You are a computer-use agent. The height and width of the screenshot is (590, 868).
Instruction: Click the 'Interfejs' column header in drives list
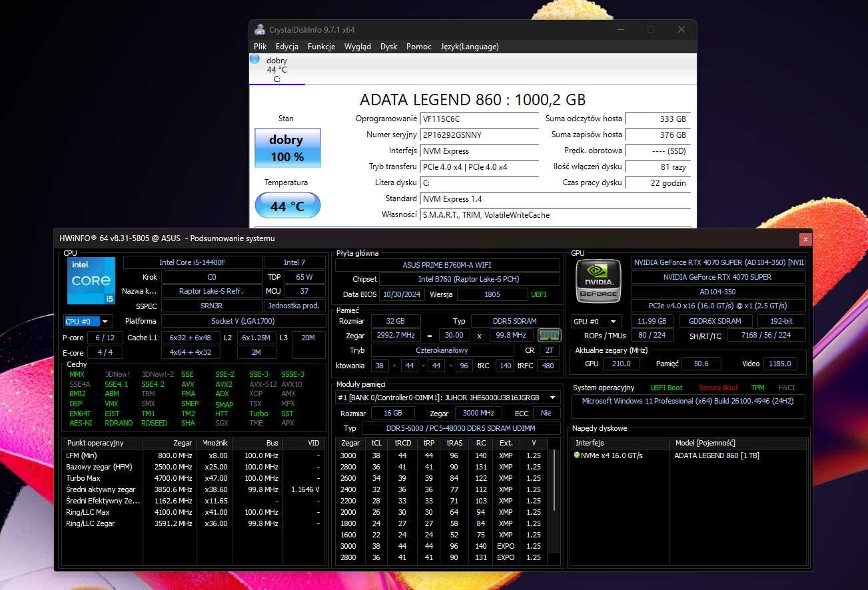(x=620, y=443)
